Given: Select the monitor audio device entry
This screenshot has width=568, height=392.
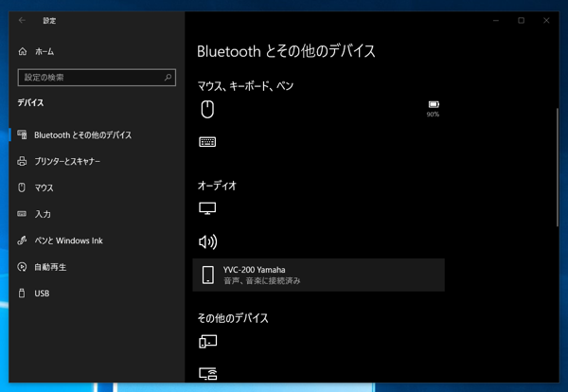Looking at the screenshot, I should (319, 208).
